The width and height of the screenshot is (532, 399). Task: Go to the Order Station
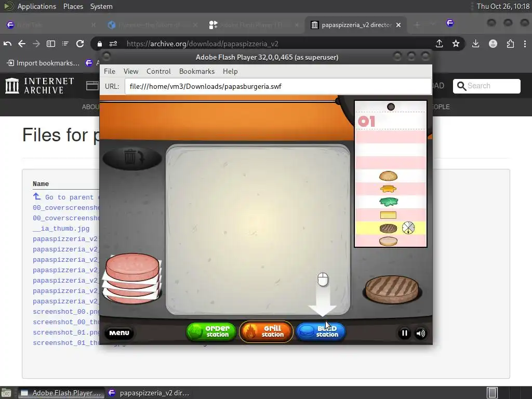(x=211, y=331)
